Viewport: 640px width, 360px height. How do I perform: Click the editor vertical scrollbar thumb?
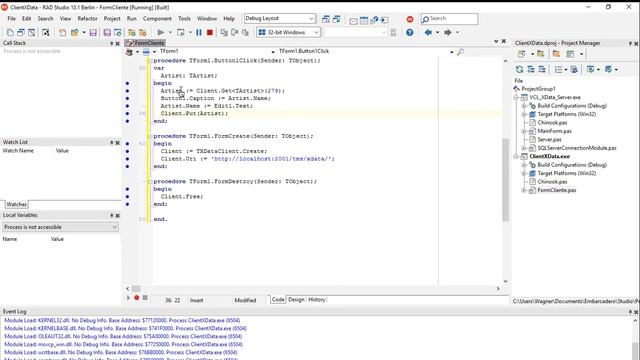pyautogui.click(x=505, y=180)
